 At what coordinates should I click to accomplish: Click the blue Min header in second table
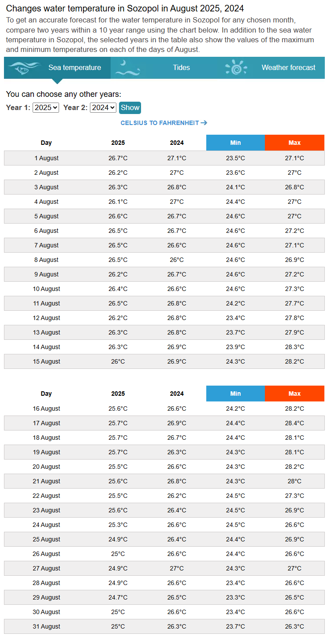coord(235,394)
